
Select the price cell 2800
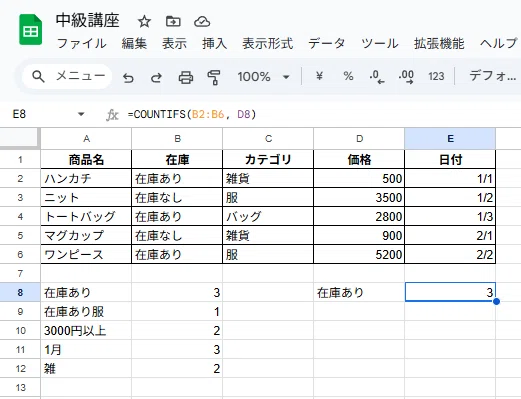click(x=359, y=217)
